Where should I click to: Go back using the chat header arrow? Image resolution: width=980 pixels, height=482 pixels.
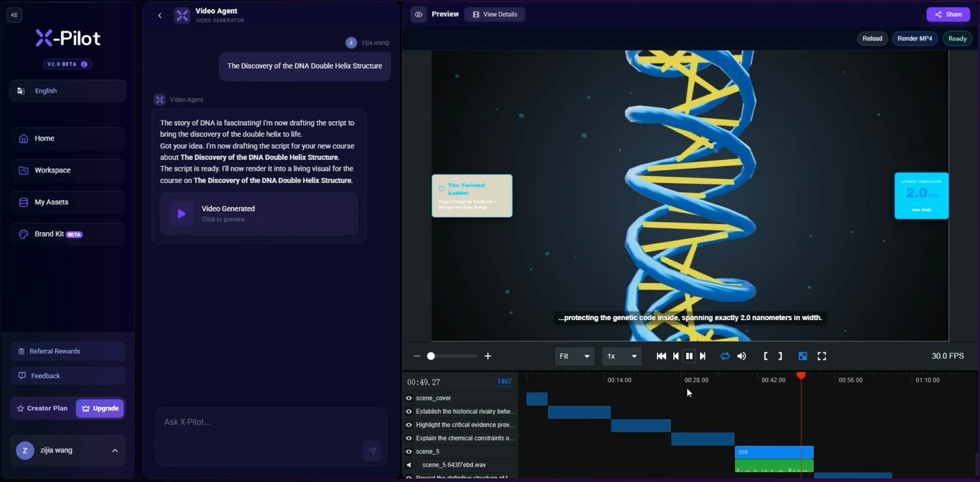[x=160, y=16]
